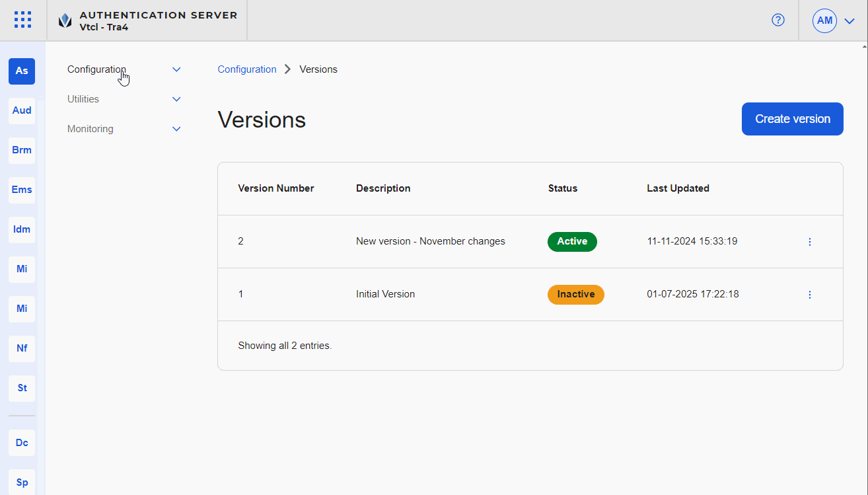This screenshot has height=495, width=868.
Task: Open the Dc module icon
Action: pos(22,443)
